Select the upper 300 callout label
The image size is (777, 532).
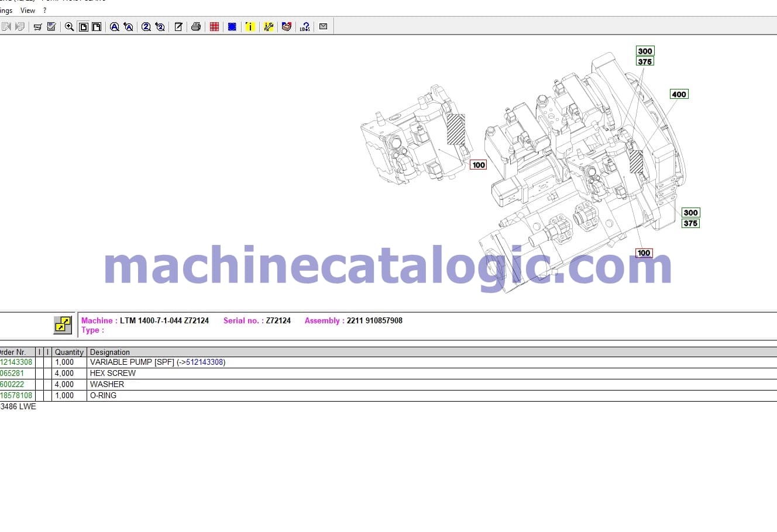coord(645,51)
